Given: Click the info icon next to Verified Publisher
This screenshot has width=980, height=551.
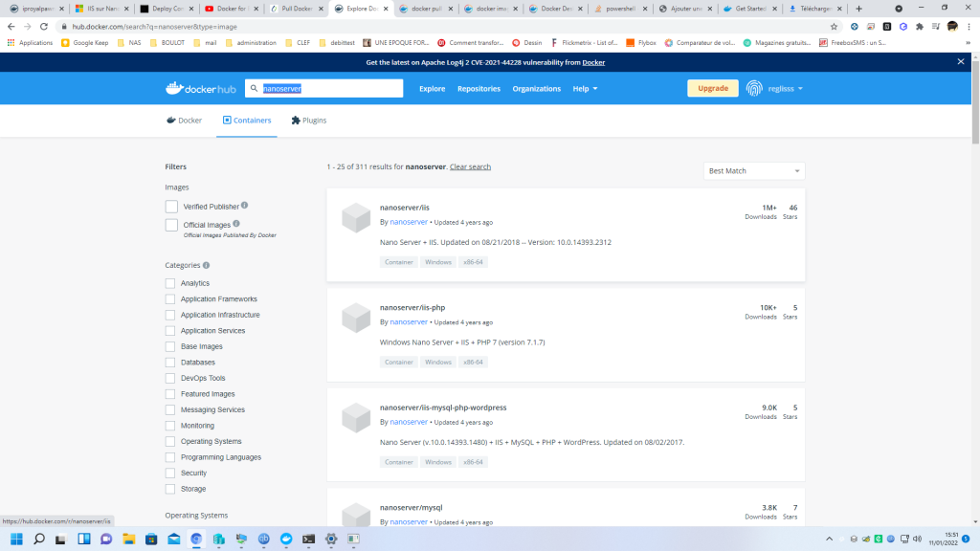Looking at the screenshot, I should point(245,206).
